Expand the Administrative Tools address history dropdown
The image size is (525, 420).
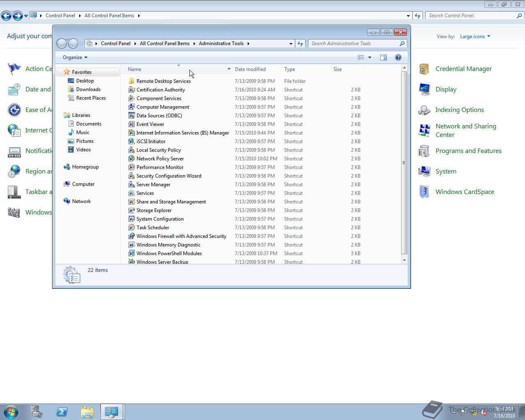pos(291,43)
